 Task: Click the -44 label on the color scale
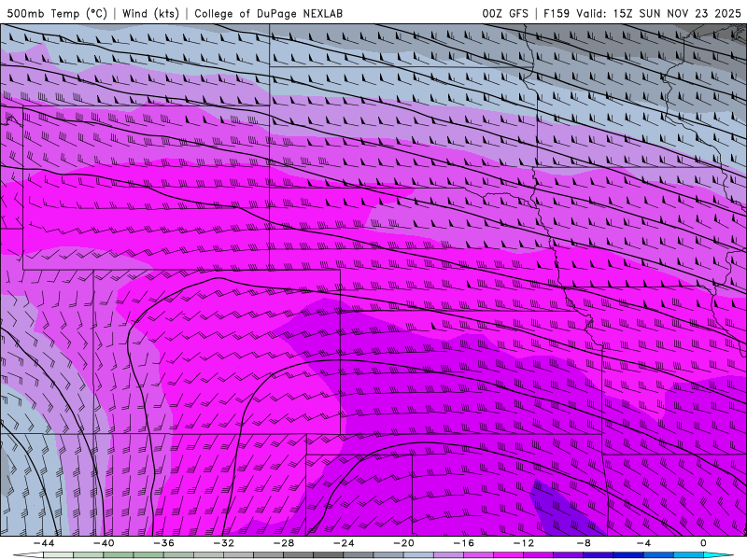44,543
